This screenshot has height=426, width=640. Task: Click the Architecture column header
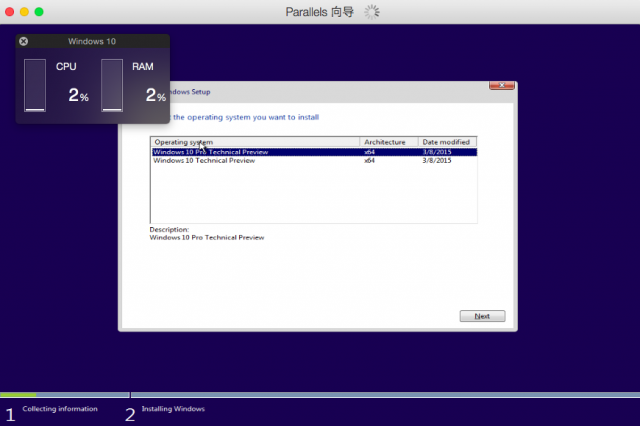389,142
